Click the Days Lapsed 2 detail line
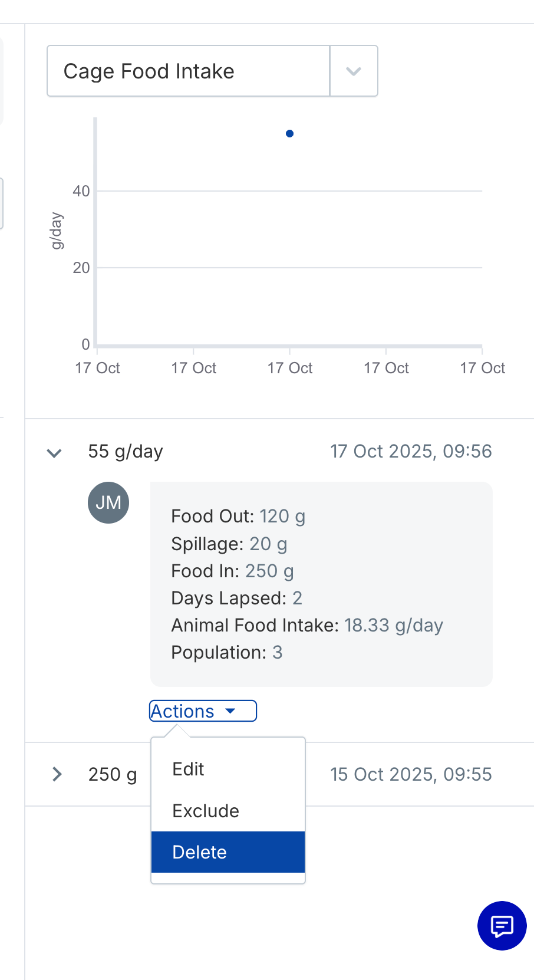The width and height of the screenshot is (534, 980). click(236, 598)
